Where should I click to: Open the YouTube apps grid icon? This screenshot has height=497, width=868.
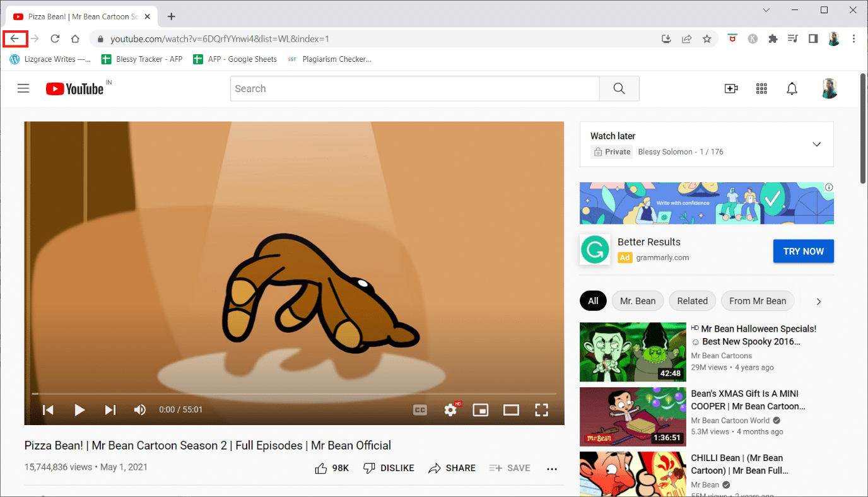(x=761, y=89)
